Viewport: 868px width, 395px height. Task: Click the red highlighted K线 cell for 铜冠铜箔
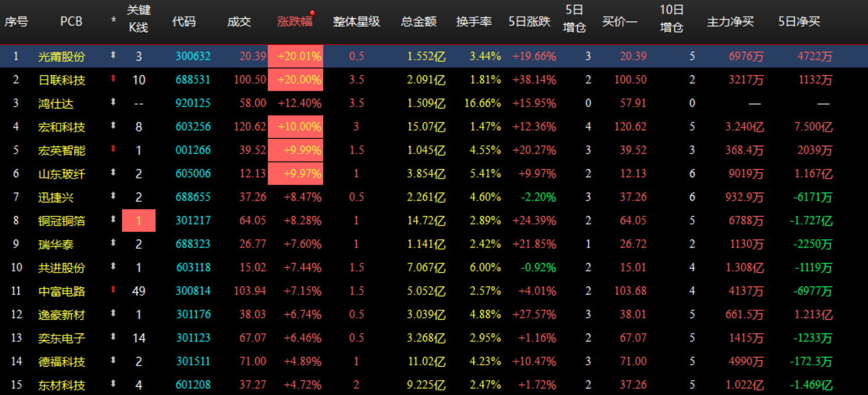click(x=139, y=221)
